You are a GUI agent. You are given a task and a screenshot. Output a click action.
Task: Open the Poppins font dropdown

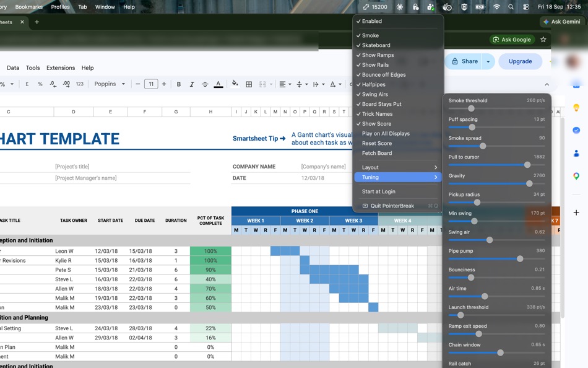[110, 84]
